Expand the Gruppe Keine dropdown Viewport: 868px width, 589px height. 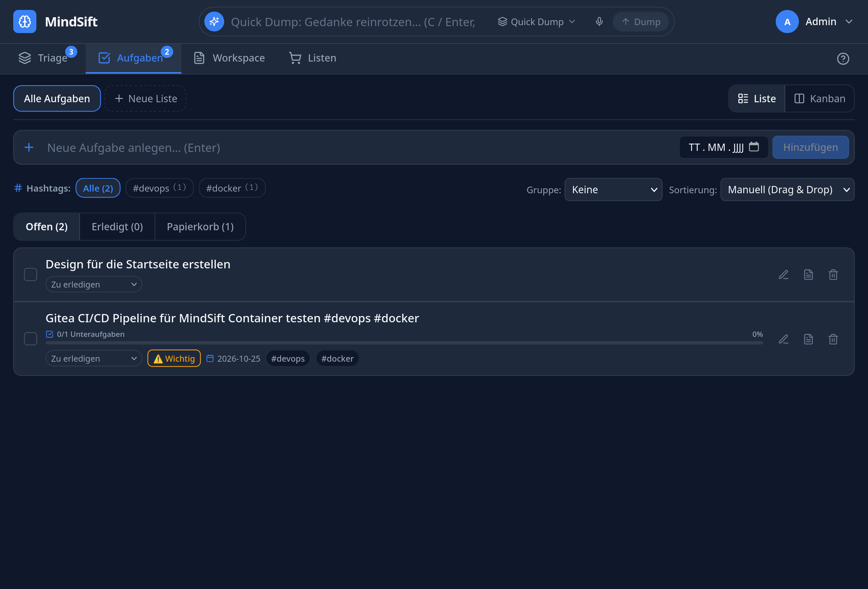(x=613, y=190)
